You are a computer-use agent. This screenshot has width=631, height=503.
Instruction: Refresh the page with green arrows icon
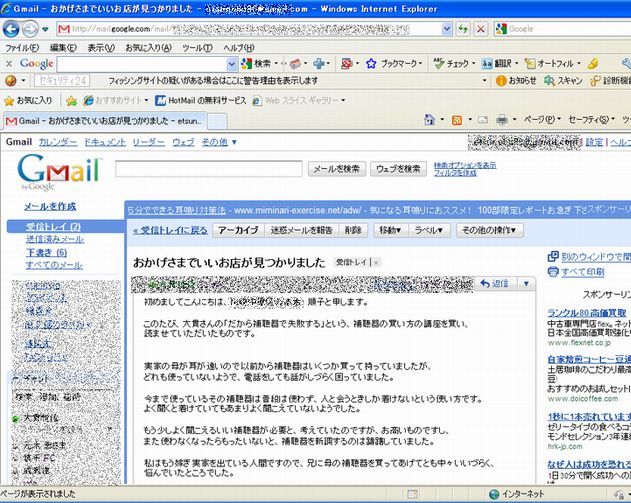click(463, 29)
